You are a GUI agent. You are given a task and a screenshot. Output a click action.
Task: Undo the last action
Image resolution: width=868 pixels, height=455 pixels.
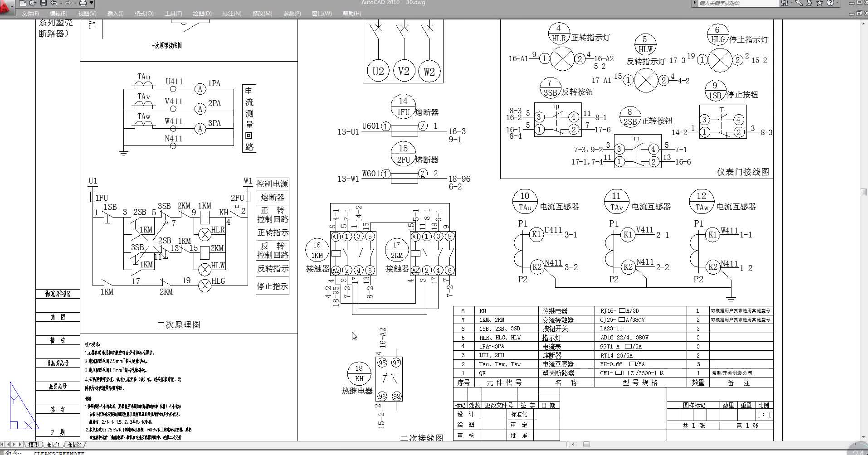[54, 3]
